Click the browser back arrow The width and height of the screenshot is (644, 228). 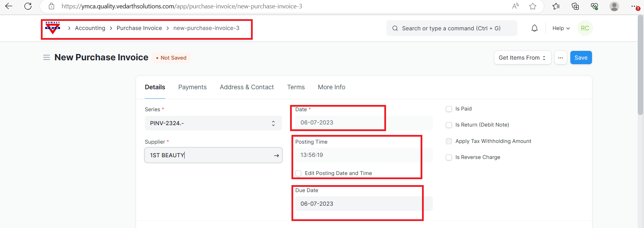tap(9, 6)
